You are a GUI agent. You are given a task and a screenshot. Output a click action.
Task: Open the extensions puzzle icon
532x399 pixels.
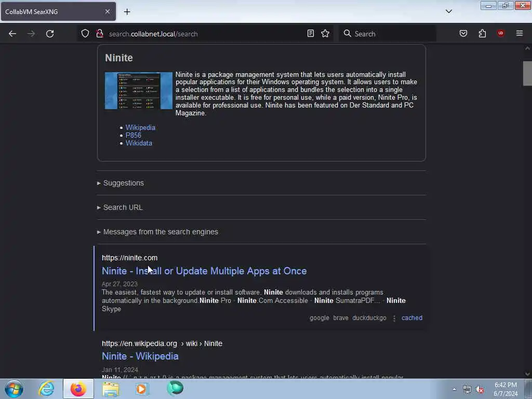pyautogui.click(x=482, y=33)
